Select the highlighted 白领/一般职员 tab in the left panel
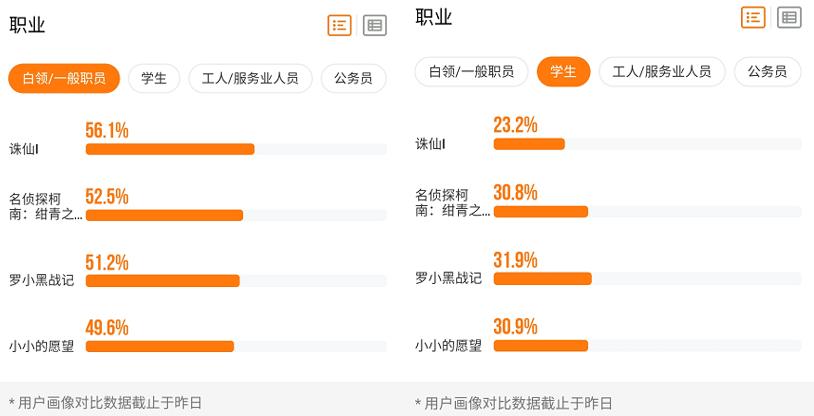 64,79
